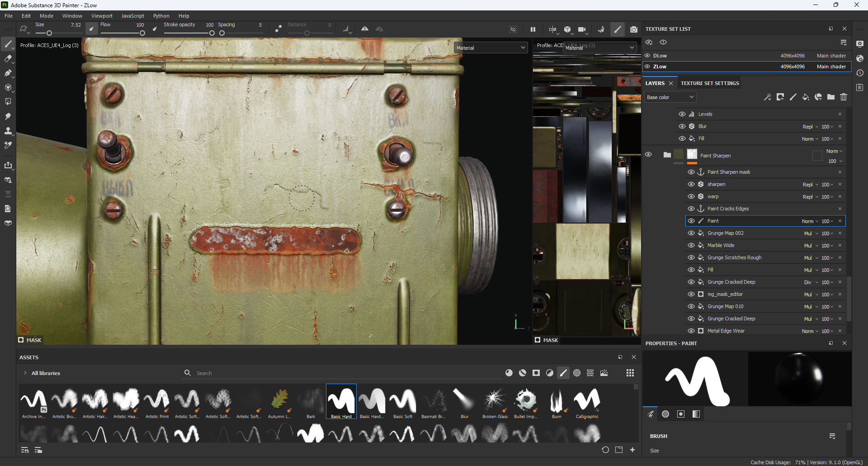Open the Base color channel dropdown
The image size is (868, 466).
click(x=670, y=97)
